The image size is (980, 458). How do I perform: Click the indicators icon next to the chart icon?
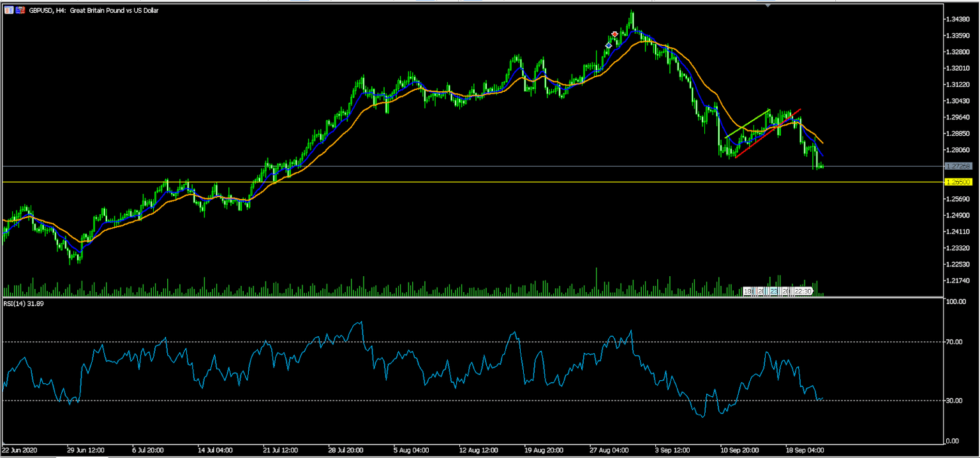19,10
